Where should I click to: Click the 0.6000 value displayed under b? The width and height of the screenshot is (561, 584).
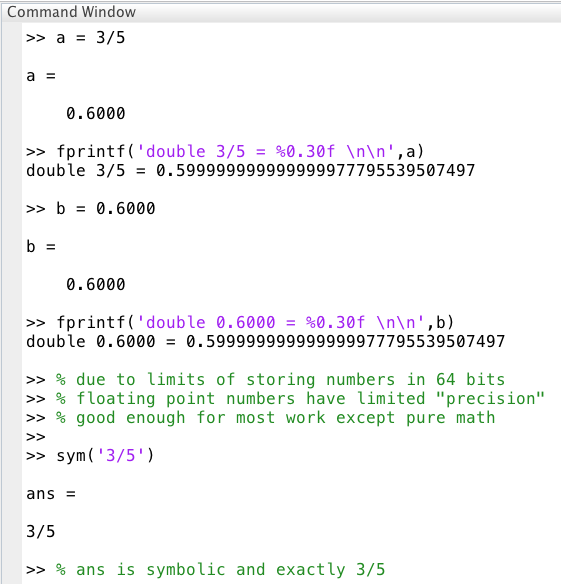pos(96,285)
